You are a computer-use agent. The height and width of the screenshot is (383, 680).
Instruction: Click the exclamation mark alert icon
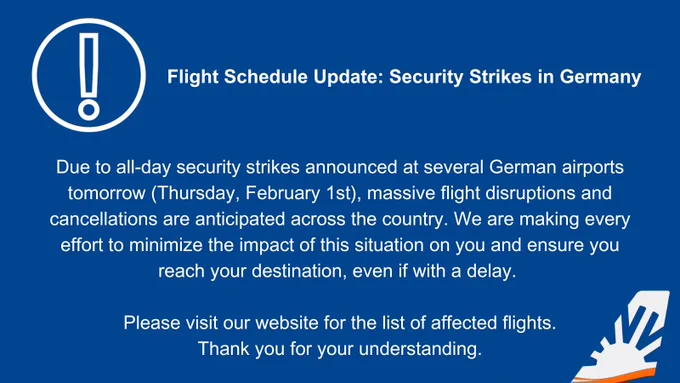[x=89, y=76]
